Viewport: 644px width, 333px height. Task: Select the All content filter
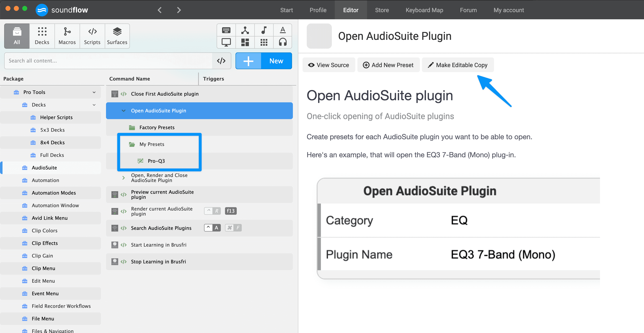pos(17,36)
